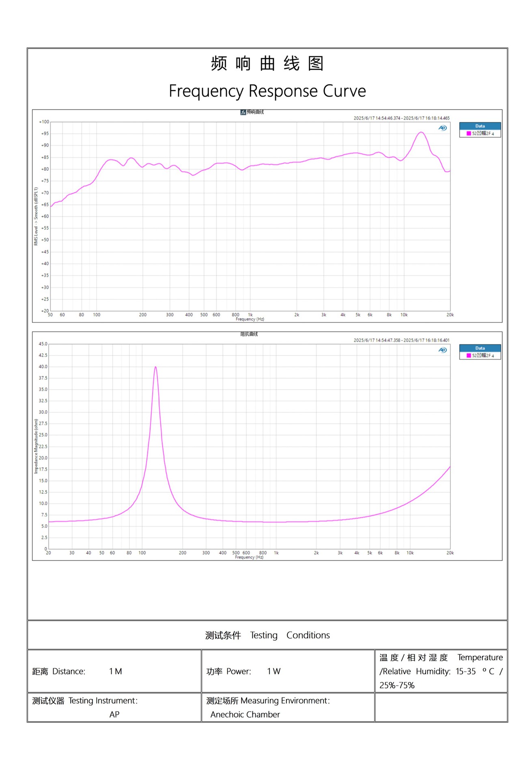The image size is (532, 779).
Task: Click the timestamp above the frequency response graph
Action: [x=401, y=118]
